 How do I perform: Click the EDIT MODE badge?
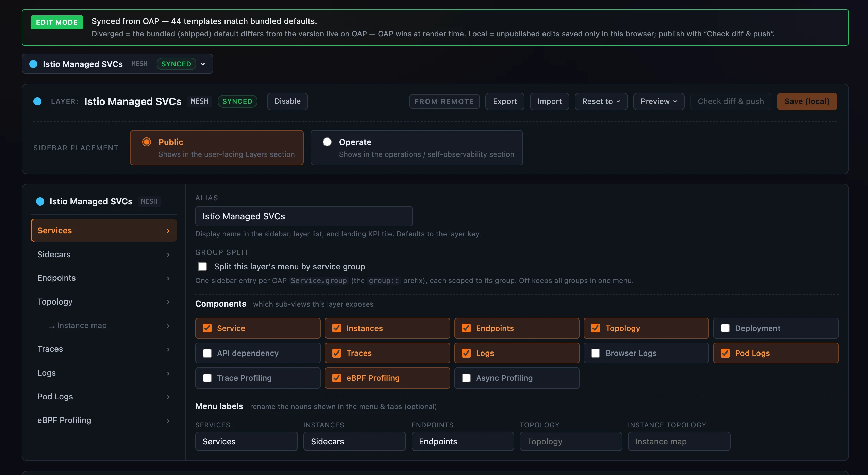[57, 22]
